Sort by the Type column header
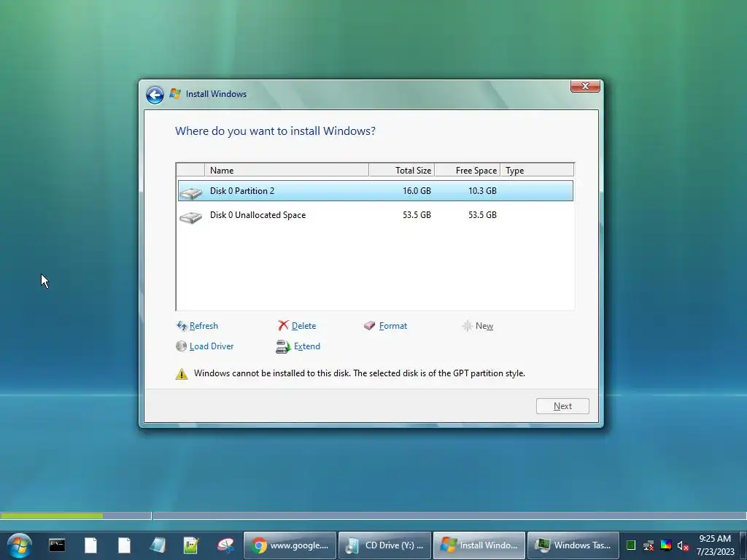747x560 pixels. [x=537, y=170]
